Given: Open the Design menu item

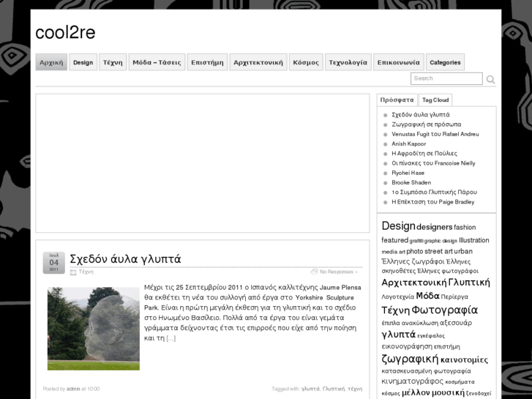Looking at the screenshot, I should (x=83, y=62).
